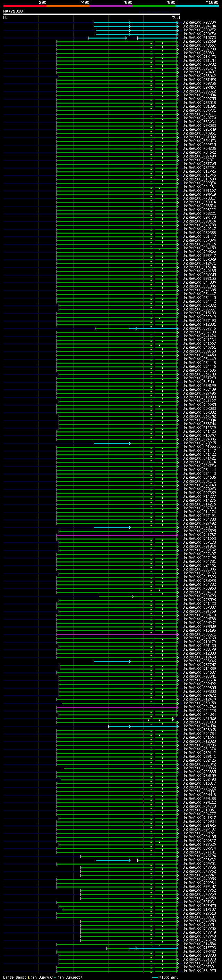The image size is (222, 980).
Task: Click the cyan alignment bar for UniRef100_A4QPK5
Action: click(x=112, y=443)
